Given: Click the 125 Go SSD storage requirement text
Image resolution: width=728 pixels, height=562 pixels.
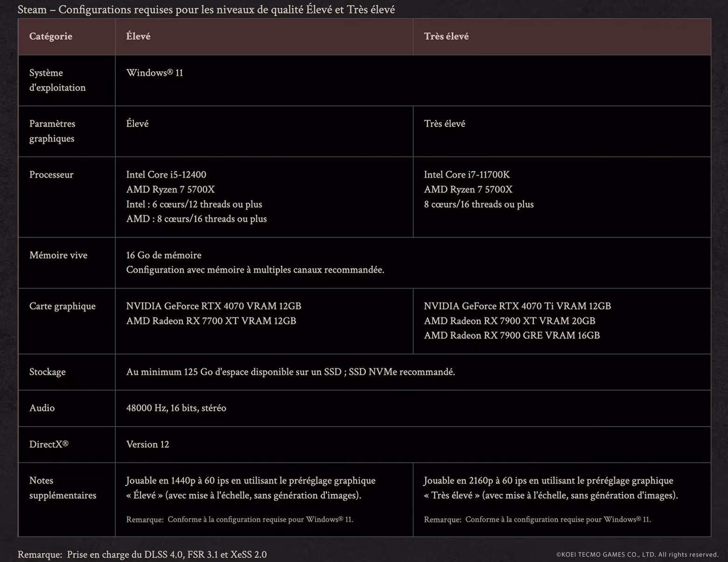Looking at the screenshot, I should tap(290, 372).
